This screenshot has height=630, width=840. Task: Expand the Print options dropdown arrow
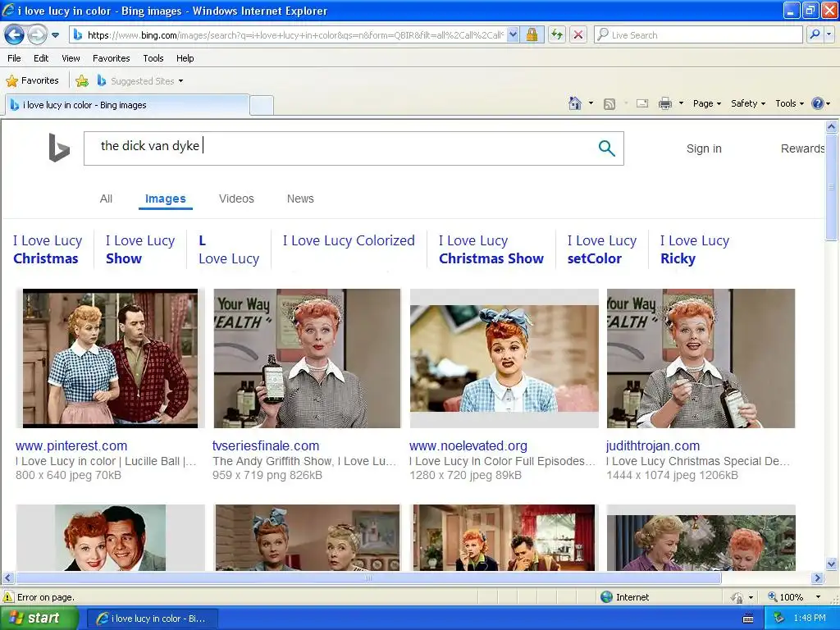(681, 103)
